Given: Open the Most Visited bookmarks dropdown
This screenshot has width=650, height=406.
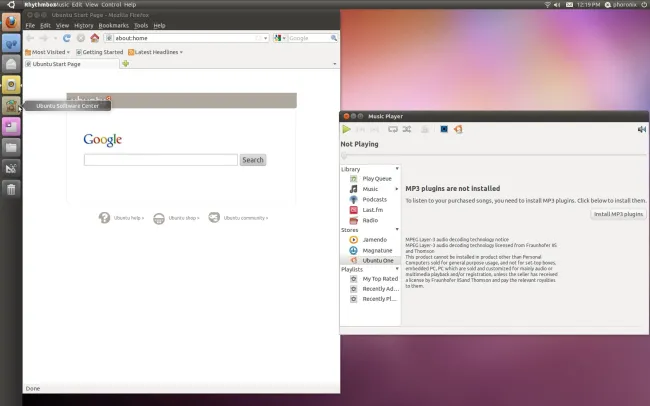Looking at the screenshot, I should tap(47, 52).
